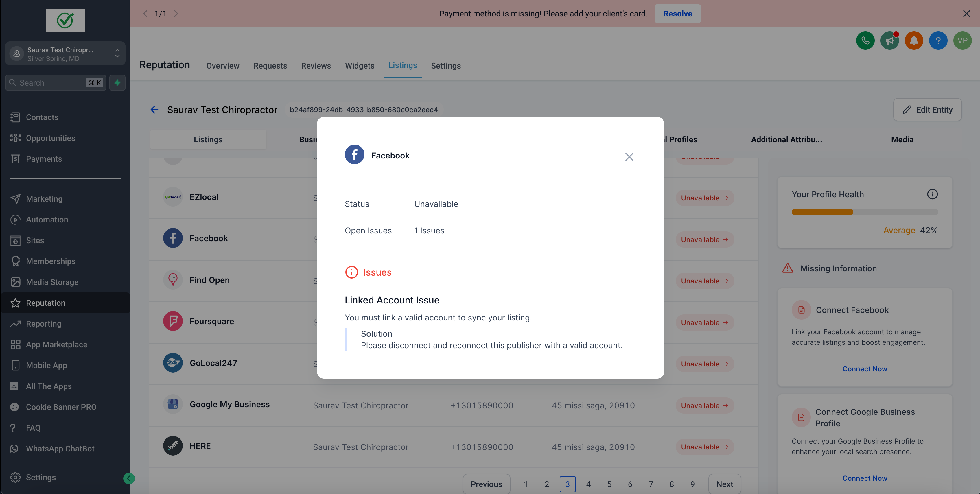Click the Profile Health progress bar
Viewport: 980px width, 494px height.
click(864, 212)
